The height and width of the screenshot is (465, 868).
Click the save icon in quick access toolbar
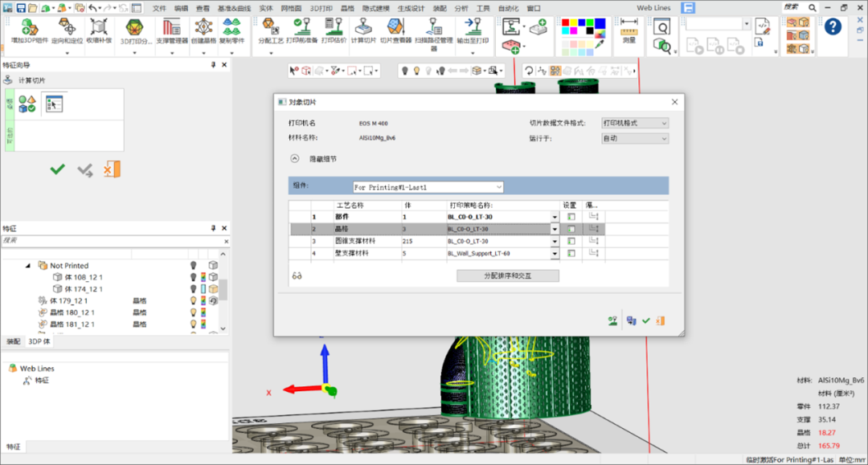pyautogui.click(x=20, y=8)
